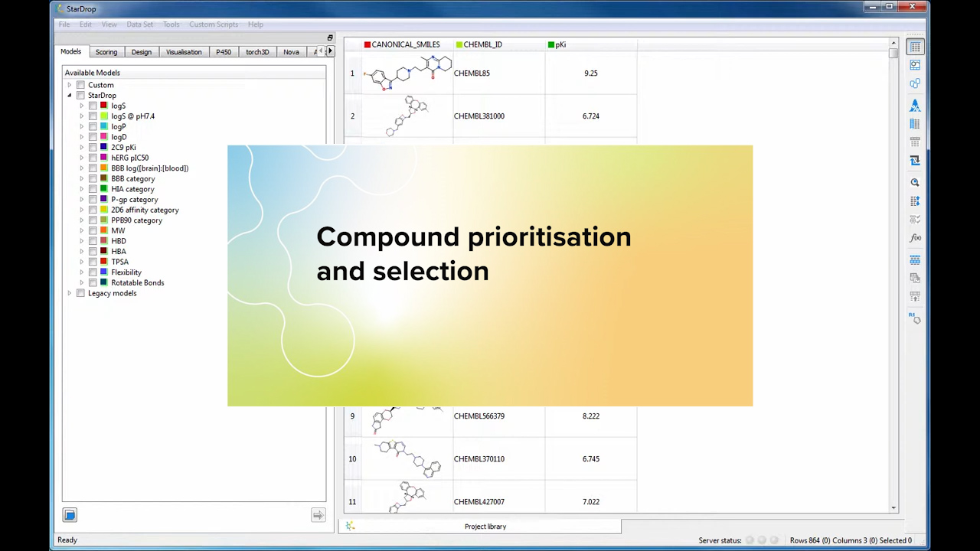The image size is (980, 551).
Task: Click the sort rows icon in right toolbar
Action: coord(915,201)
